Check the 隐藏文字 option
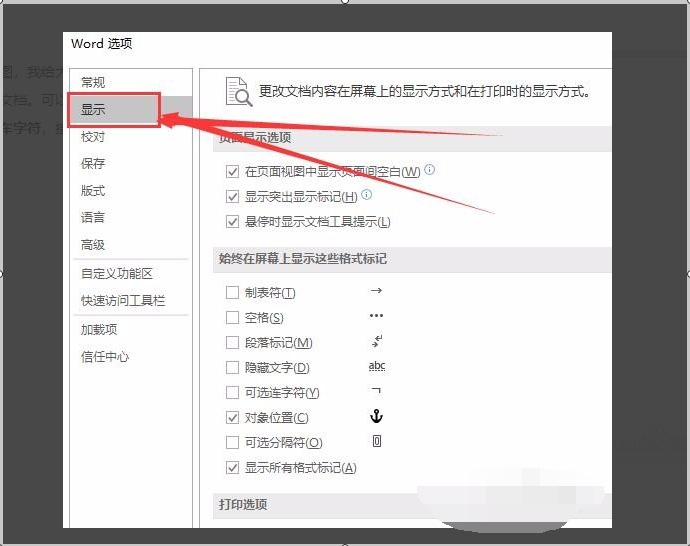 (x=232, y=367)
